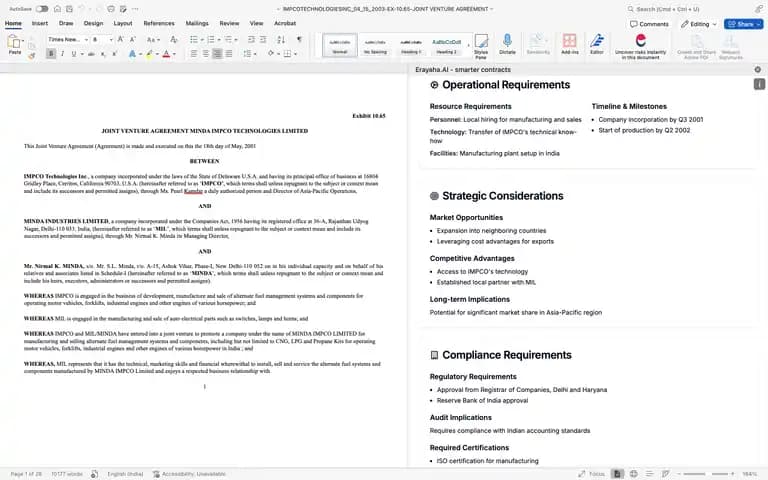Close the Erayaha.AI side panel

point(758,70)
